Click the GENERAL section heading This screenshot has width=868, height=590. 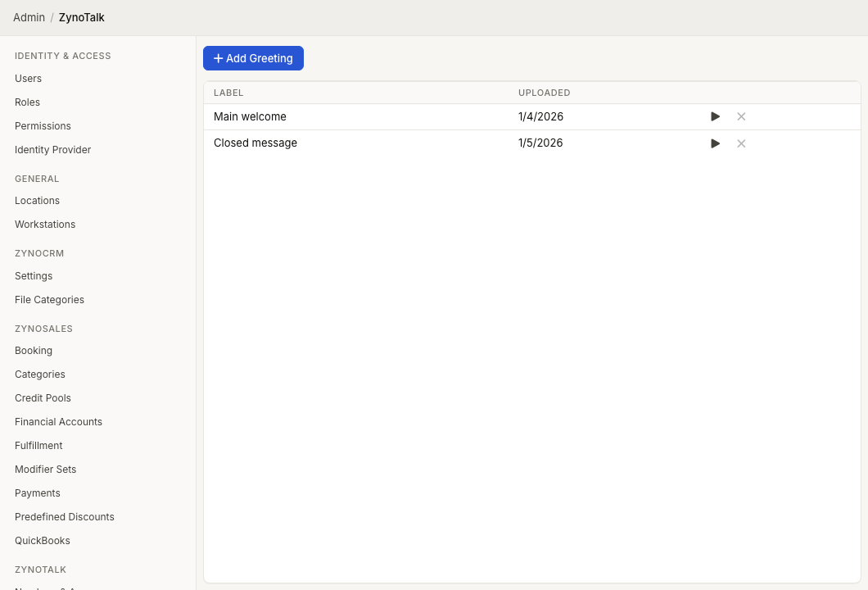pos(37,179)
